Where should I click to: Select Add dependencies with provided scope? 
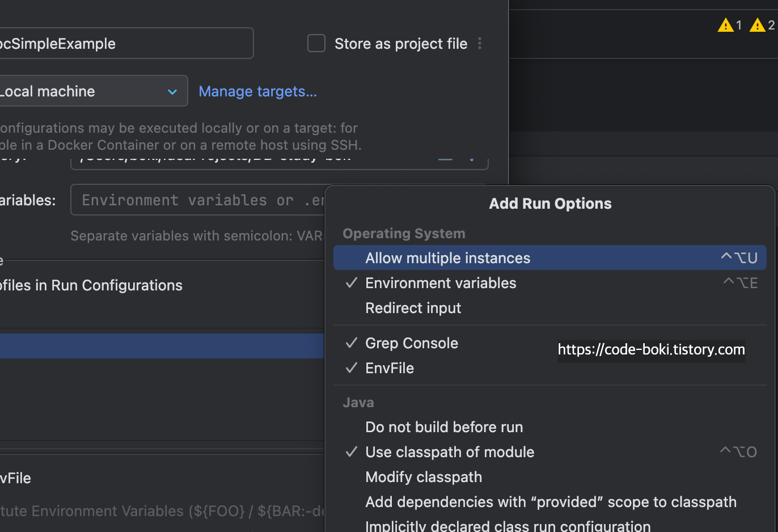click(551, 502)
